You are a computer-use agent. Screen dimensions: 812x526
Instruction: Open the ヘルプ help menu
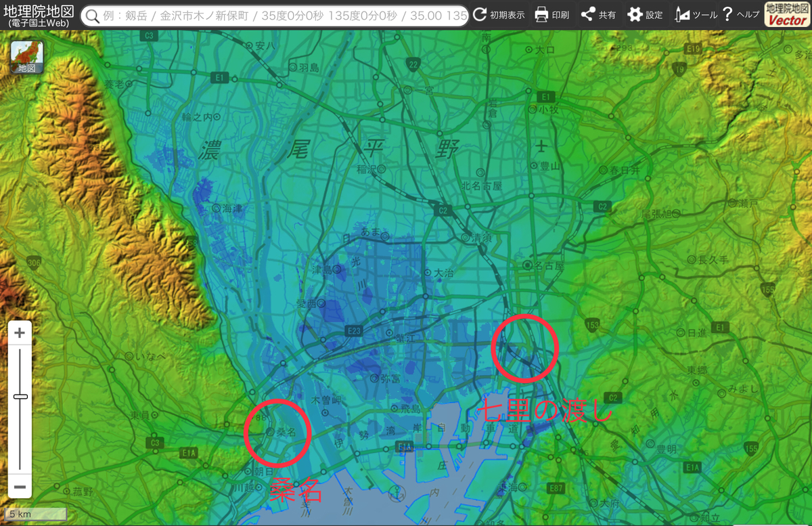pos(740,14)
